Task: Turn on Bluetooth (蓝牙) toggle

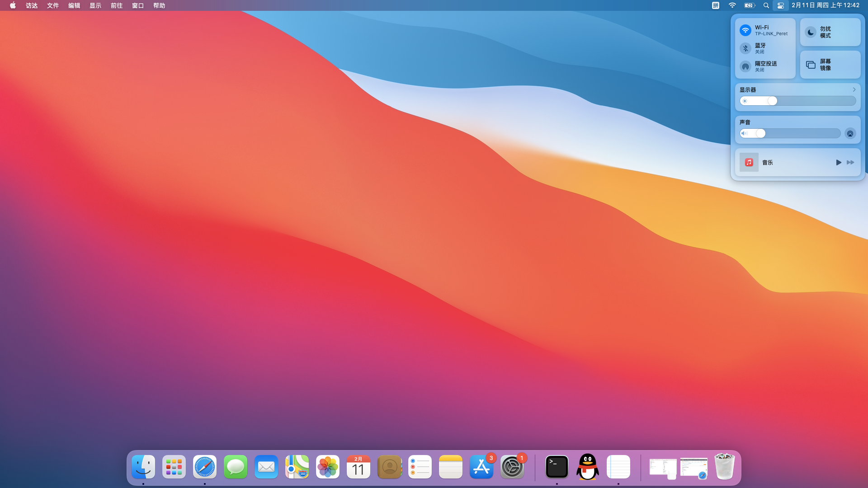Action: [745, 48]
